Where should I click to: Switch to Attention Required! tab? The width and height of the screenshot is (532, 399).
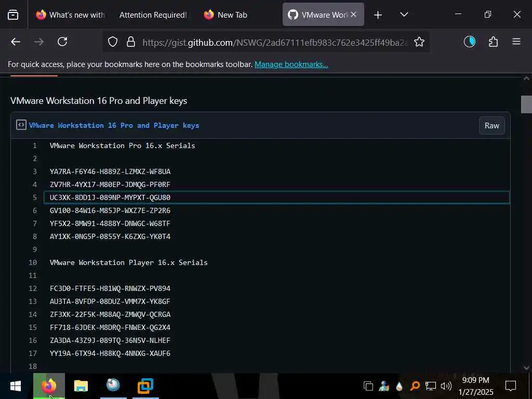pos(153,15)
